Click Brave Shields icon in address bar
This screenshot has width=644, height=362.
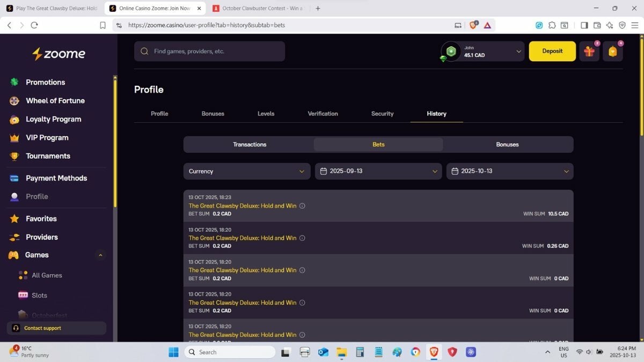473,25
